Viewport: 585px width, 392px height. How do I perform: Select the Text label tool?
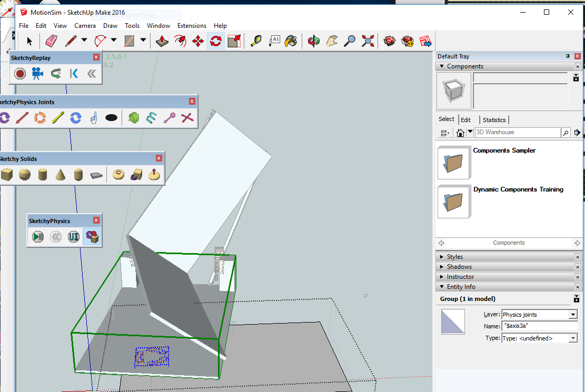point(274,41)
